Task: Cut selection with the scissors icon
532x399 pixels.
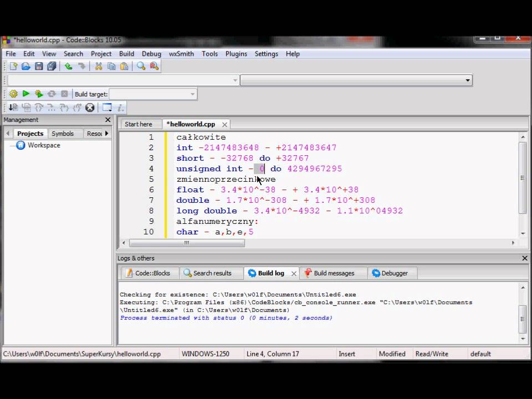Action: [99, 66]
